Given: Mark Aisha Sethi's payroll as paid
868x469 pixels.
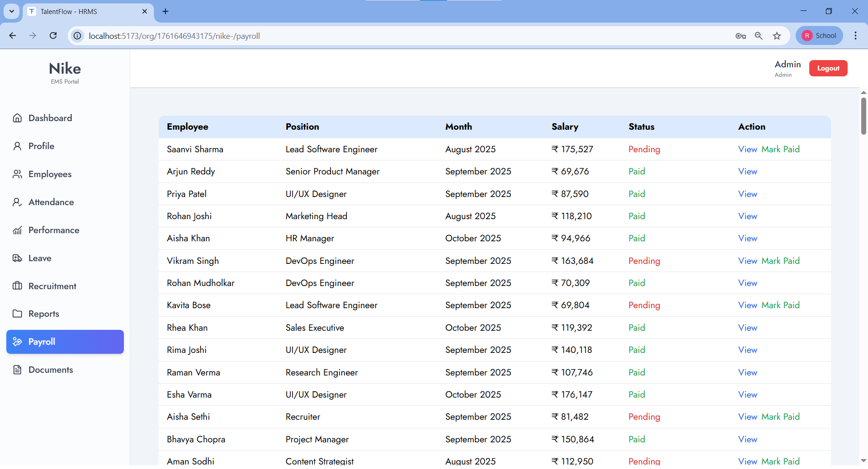Looking at the screenshot, I should coord(781,417).
